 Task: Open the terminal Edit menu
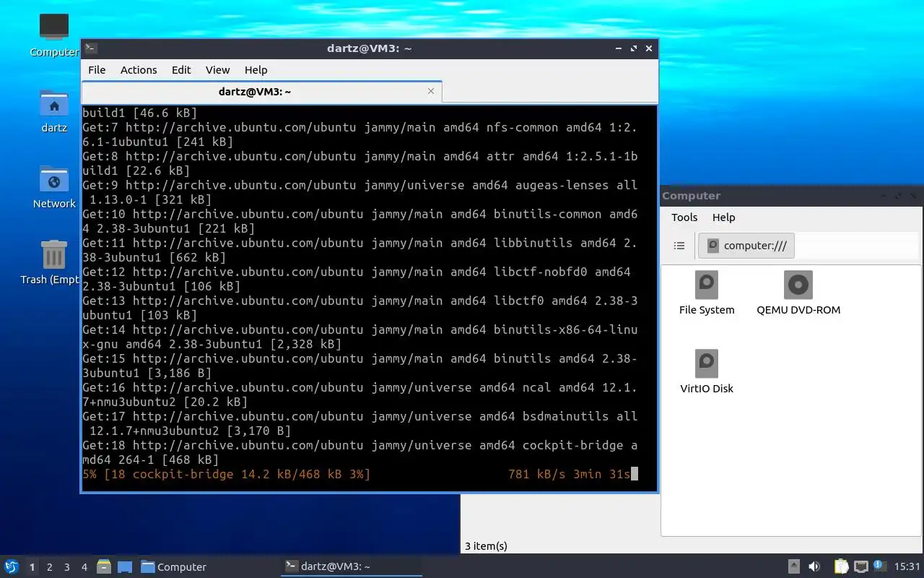point(181,70)
